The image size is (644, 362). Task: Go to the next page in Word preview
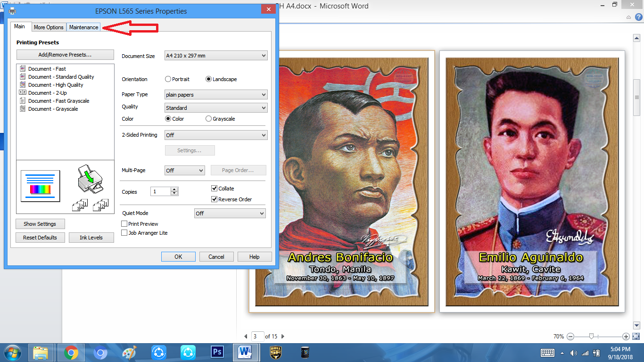[x=282, y=337]
